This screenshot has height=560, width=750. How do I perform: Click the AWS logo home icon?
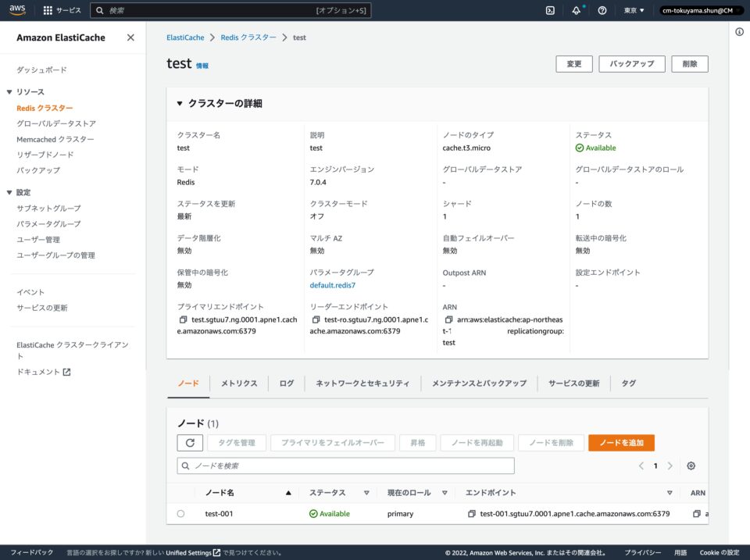click(x=18, y=10)
